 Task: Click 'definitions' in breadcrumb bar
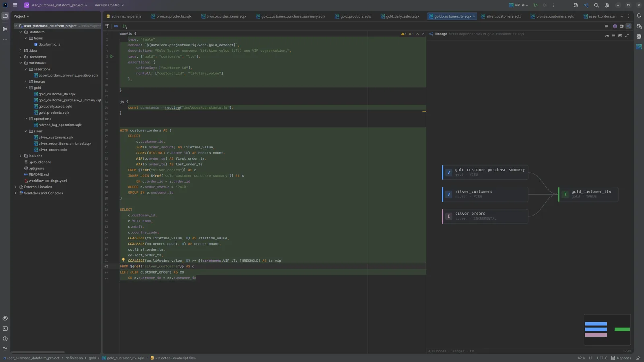pos(74,358)
